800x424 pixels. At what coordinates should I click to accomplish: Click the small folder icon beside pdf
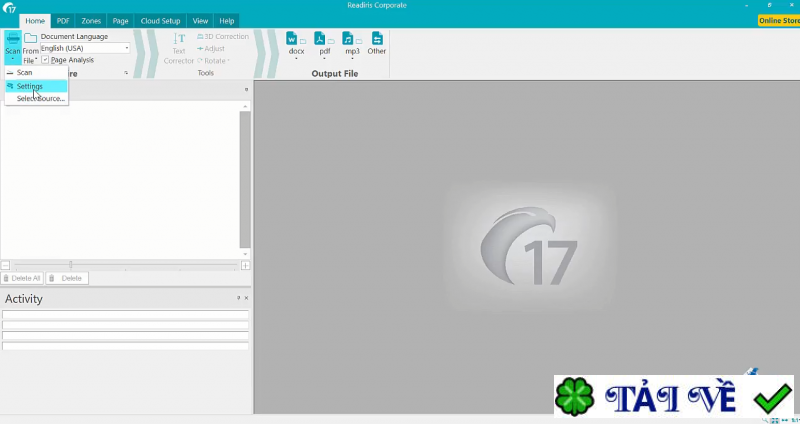click(331, 41)
